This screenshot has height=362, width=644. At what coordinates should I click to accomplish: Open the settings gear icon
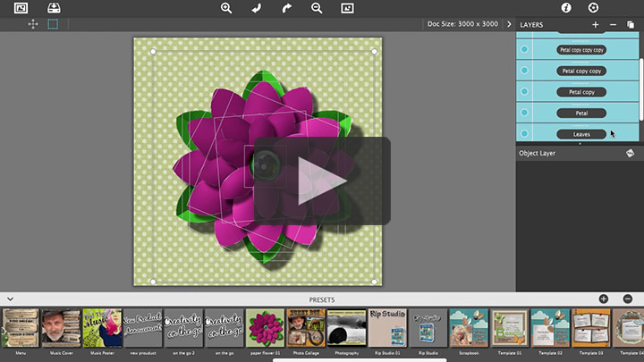point(593,8)
